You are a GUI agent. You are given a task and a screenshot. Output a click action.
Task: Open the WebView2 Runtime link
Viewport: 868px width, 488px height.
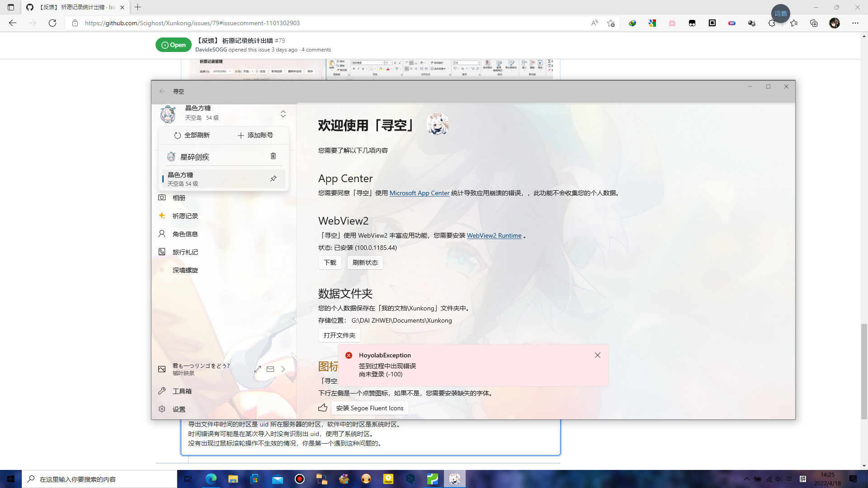coord(494,235)
